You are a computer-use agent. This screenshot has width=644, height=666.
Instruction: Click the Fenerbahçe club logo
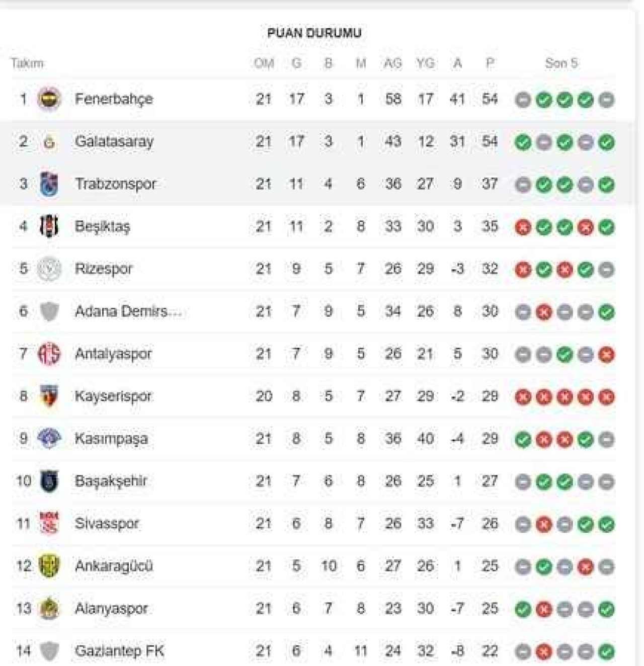49,99
